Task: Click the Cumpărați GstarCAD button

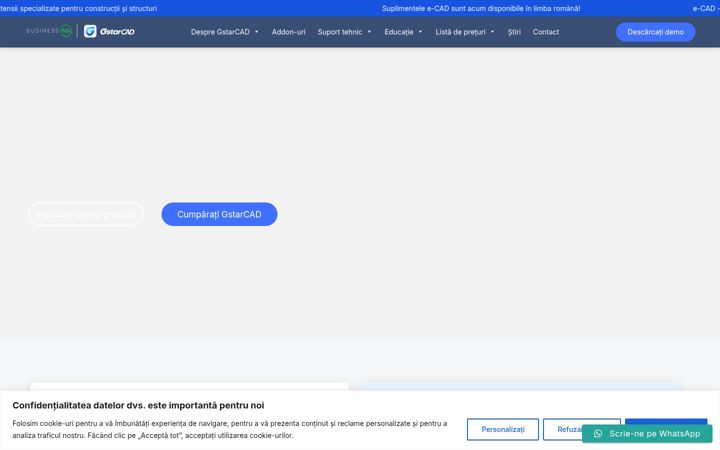Action: pos(219,214)
